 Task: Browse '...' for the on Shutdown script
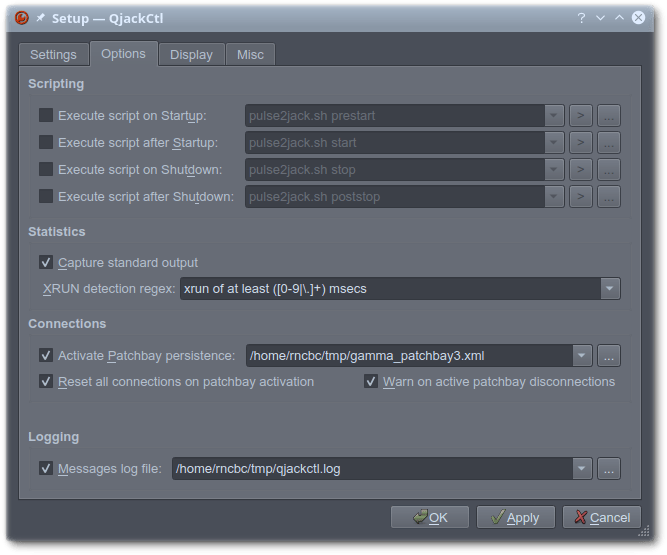point(609,170)
